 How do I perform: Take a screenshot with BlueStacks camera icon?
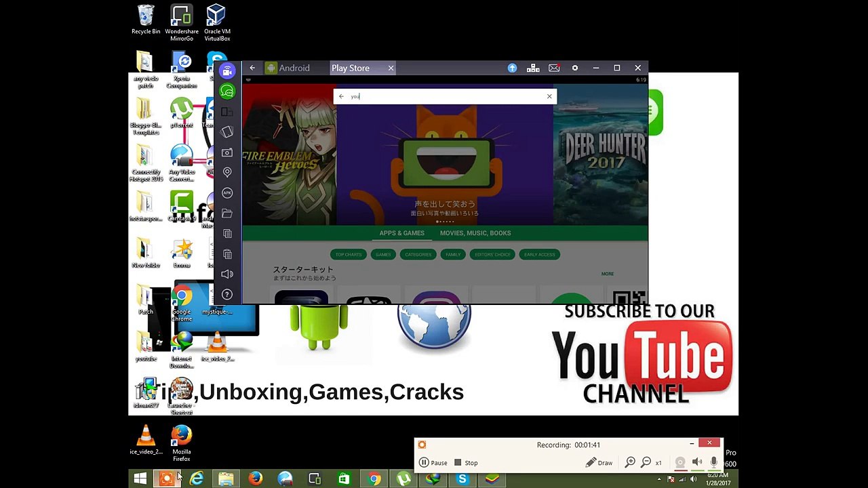pyautogui.click(x=227, y=152)
